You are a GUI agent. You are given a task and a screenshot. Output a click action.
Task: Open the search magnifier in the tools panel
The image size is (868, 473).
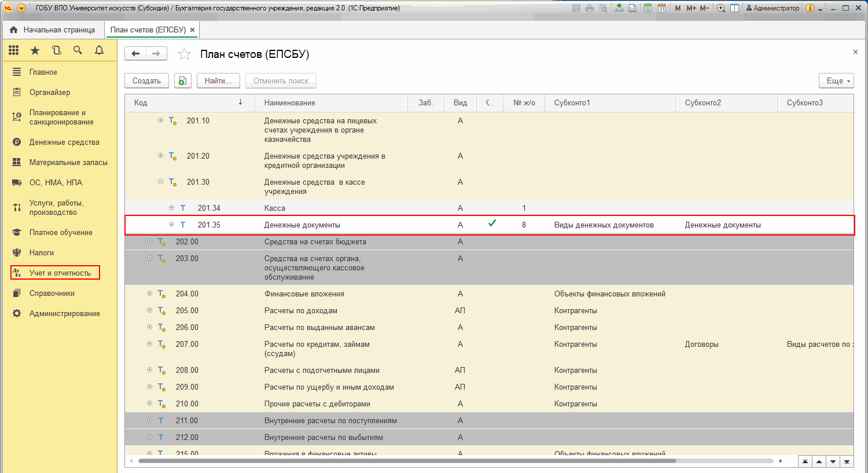click(78, 50)
